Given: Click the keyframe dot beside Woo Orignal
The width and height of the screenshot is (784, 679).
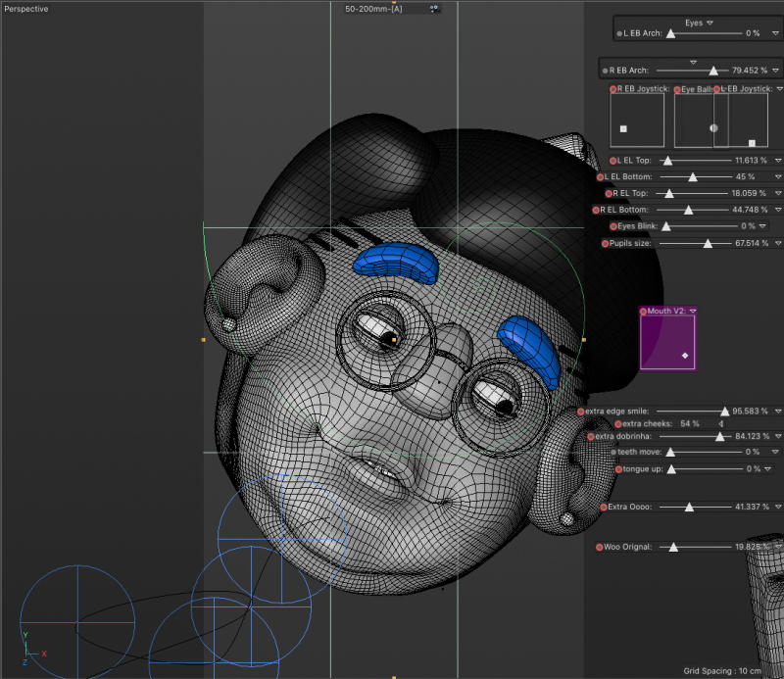Looking at the screenshot, I should point(600,547).
